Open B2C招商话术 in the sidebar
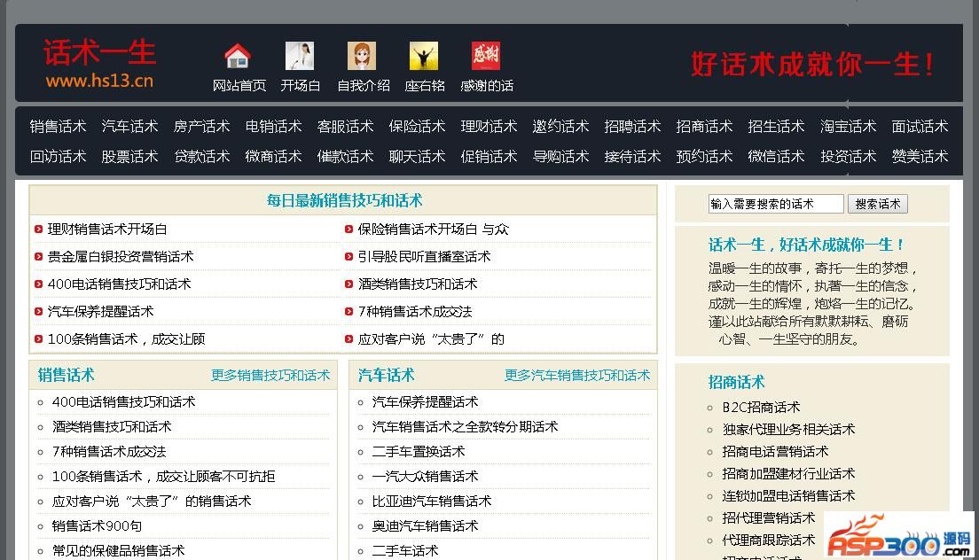 (760, 408)
